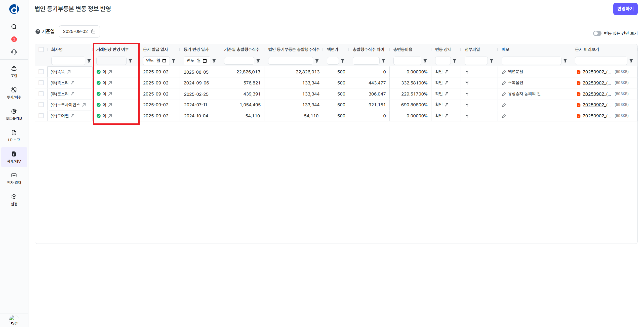644x327 pixels.
Task: Click the help icon beside 기준일
Action: click(x=38, y=32)
